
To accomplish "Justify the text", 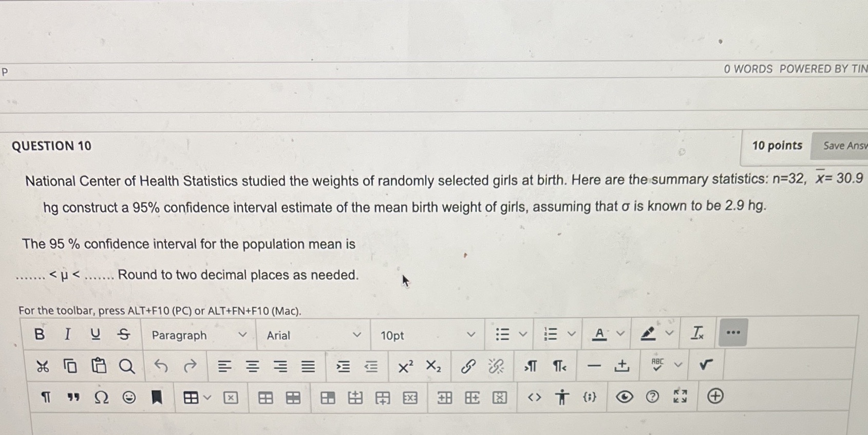I will coord(308,367).
